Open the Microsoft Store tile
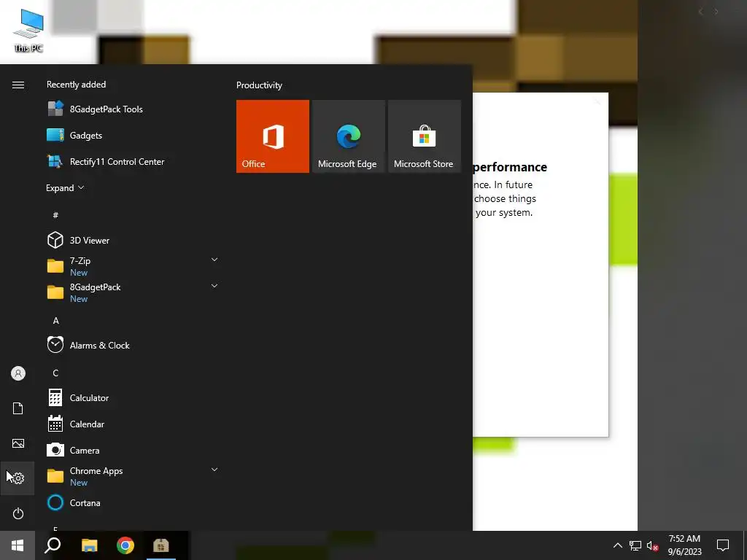Image resolution: width=747 pixels, height=560 pixels. point(425,136)
